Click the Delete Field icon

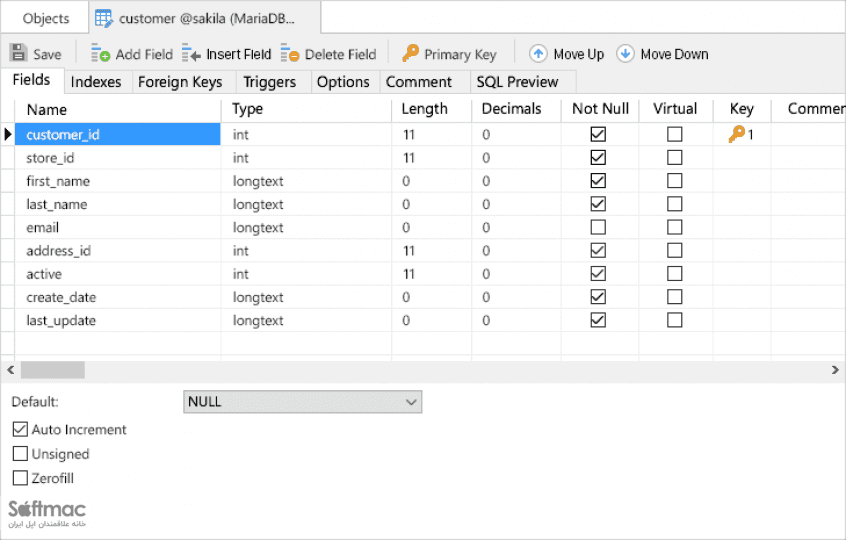point(290,53)
